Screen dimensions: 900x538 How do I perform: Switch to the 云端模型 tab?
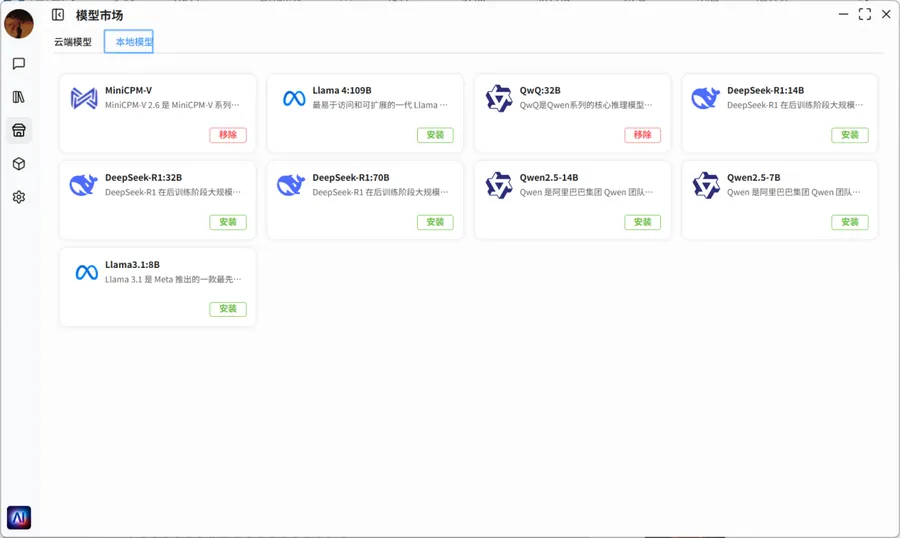pyautogui.click(x=73, y=42)
